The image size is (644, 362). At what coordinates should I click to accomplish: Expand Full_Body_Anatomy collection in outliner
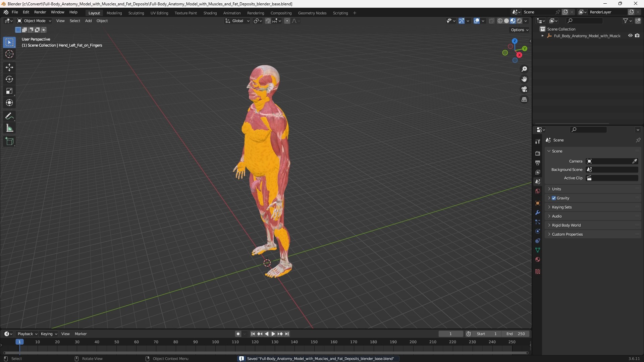click(x=542, y=36)
